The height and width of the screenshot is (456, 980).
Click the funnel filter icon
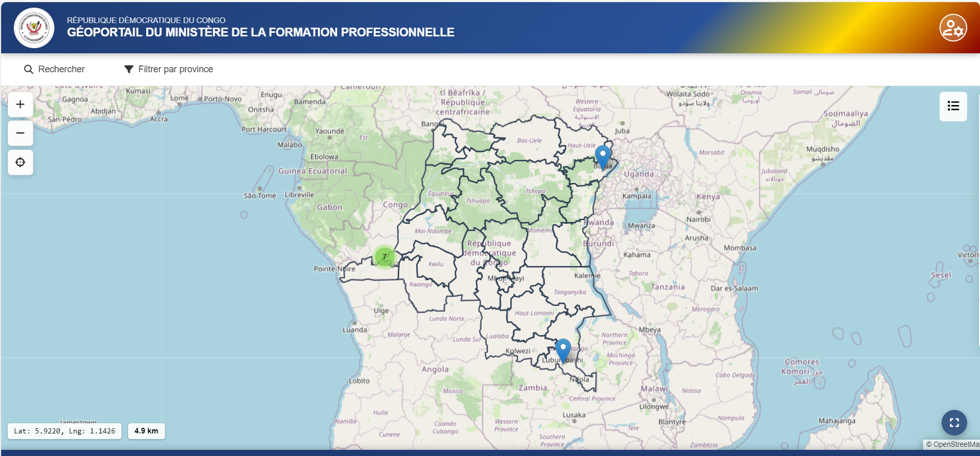pyautogui.click(x=129, y=69)
